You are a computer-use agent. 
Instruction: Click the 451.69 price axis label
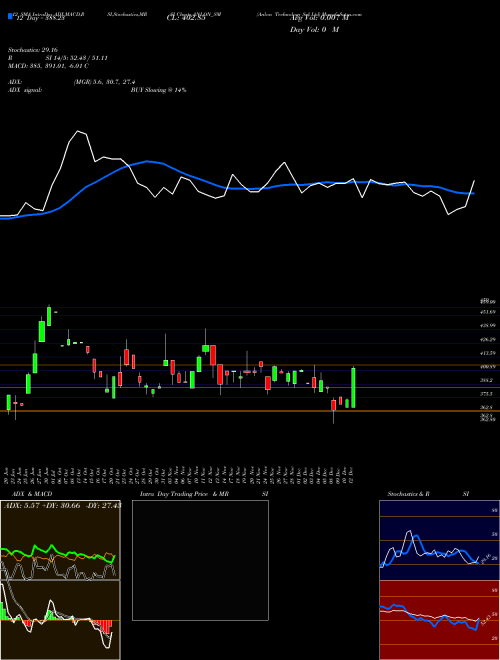point(488,312)
